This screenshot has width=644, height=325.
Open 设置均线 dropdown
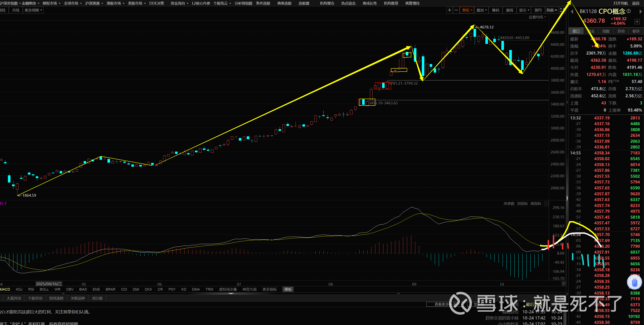[537, 17]
